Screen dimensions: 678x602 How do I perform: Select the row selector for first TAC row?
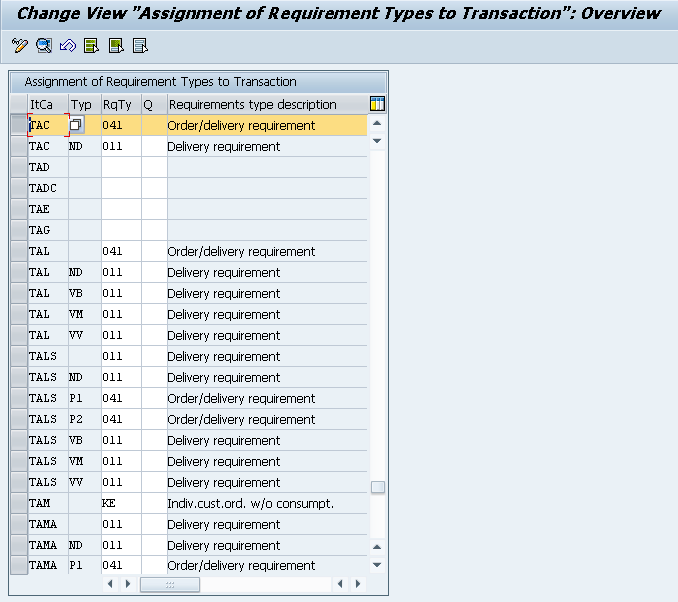19,125
